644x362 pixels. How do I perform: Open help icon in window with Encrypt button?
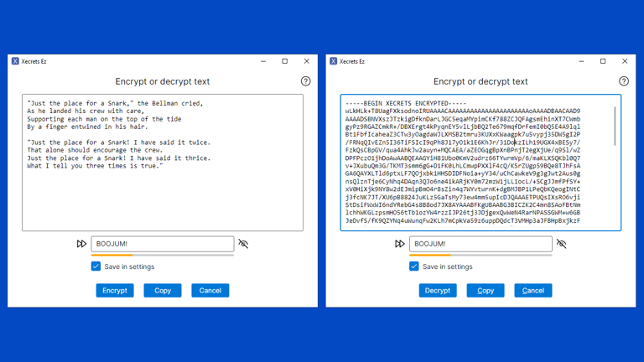tap(305, 81)
